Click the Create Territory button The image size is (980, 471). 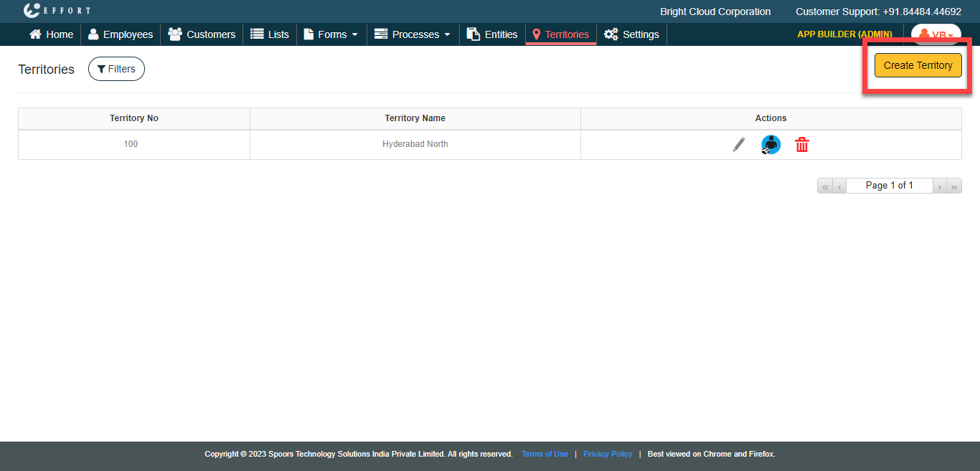pos(918,65)
